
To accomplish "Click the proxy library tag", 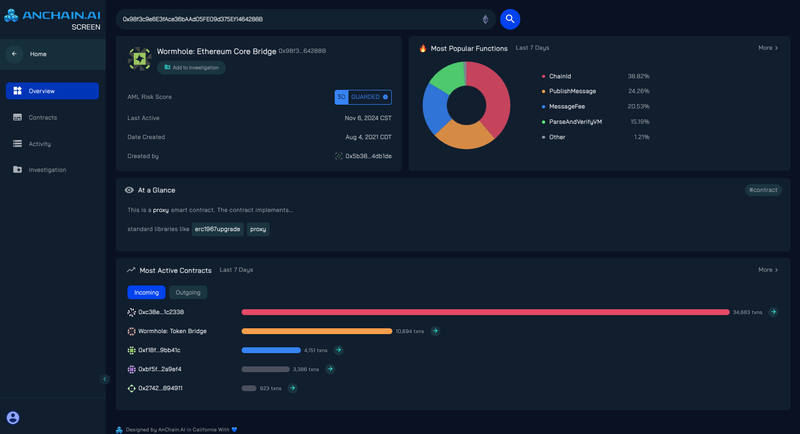I will click(x=258, y=229).
